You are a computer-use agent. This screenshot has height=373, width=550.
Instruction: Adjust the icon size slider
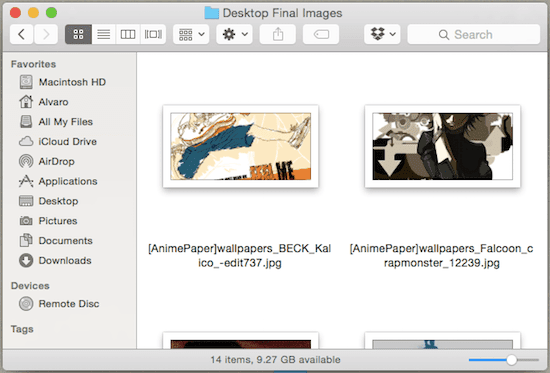(x=511, y=360)
